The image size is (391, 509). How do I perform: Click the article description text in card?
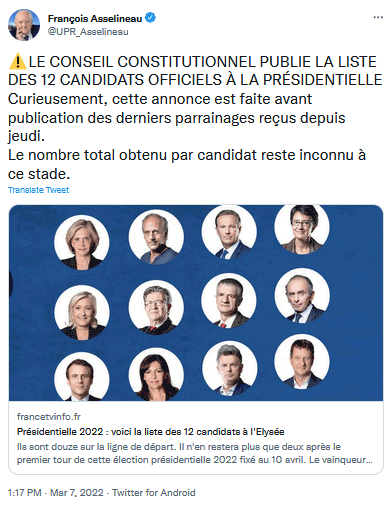pos(195,453)
